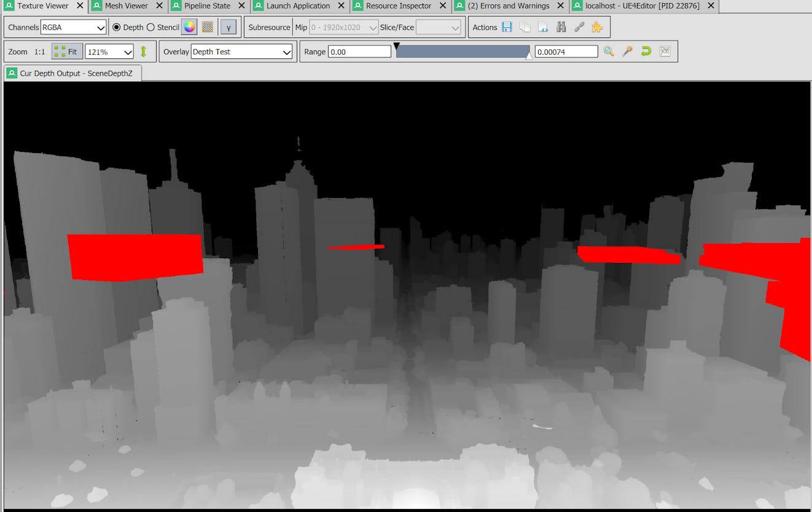
Task: Click the zoom-to-range magnifier icon
Action: point(609,51)
